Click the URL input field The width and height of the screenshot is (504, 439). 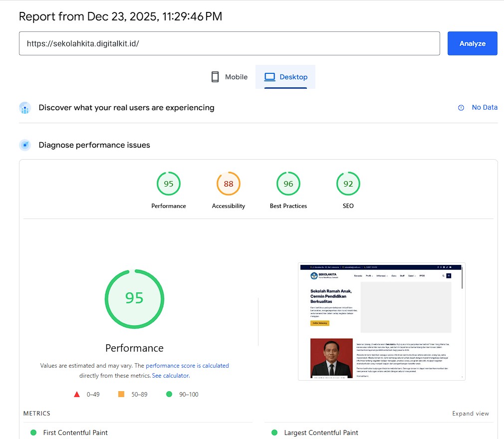pos(229,43)
